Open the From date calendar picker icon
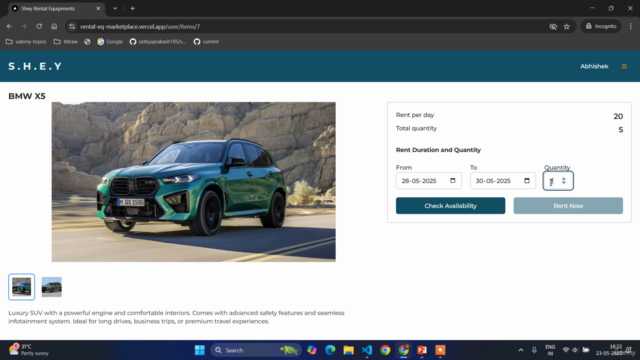Viewport: 640px width, 360px height. tap(453, 180)
